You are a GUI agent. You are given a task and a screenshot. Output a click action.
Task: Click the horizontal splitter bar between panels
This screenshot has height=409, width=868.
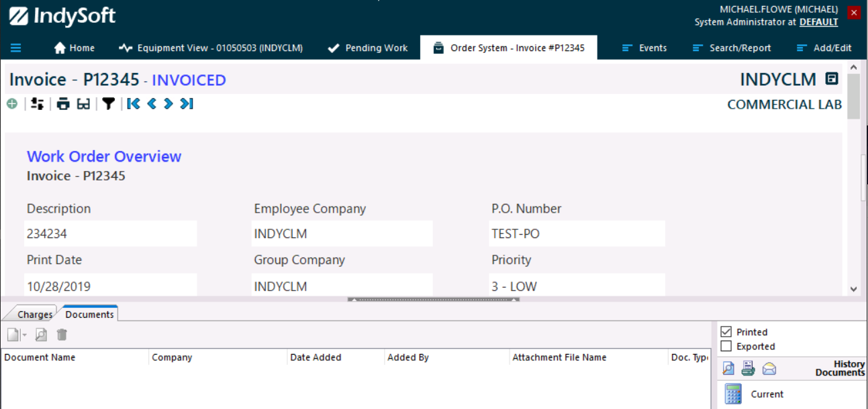tap(433, 300)
